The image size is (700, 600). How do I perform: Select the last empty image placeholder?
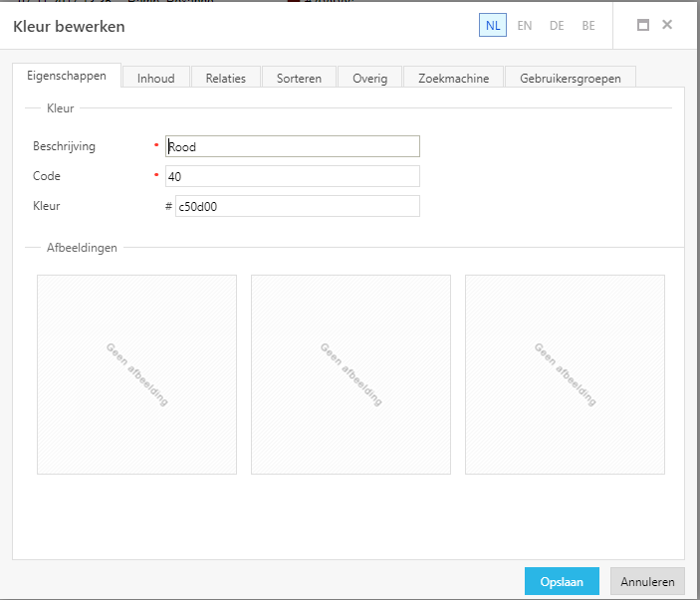click(565, 375)
